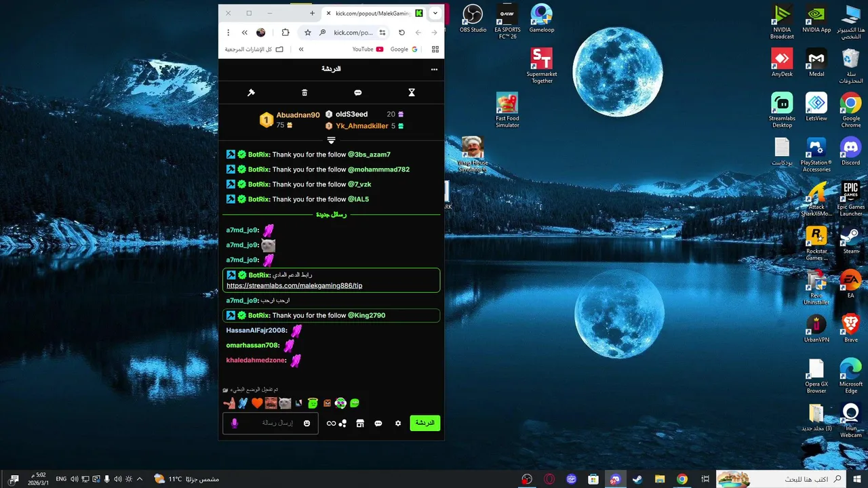The image size is (868, 488).
Task: Click the @3bs_azam7 mention
Action: (x=369, y=155)
